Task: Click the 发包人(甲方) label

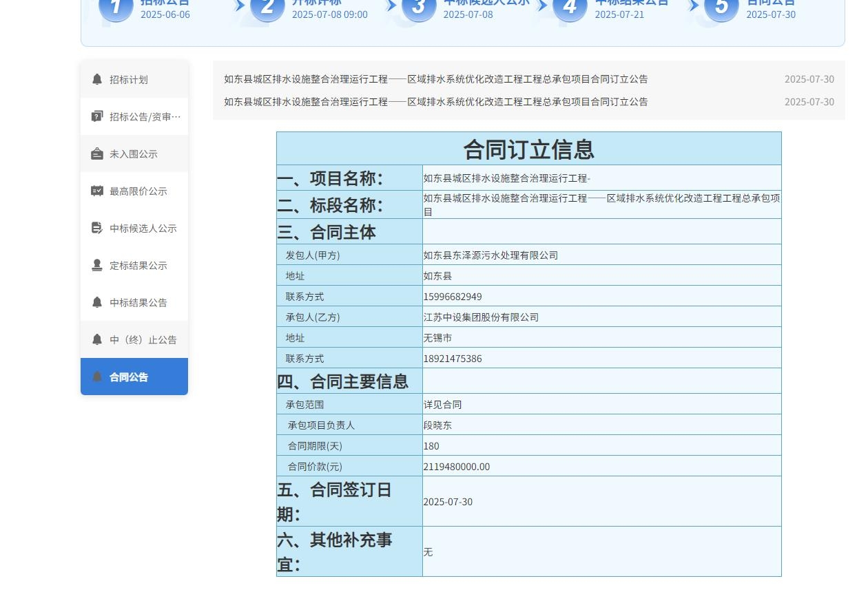Action: 313,255
